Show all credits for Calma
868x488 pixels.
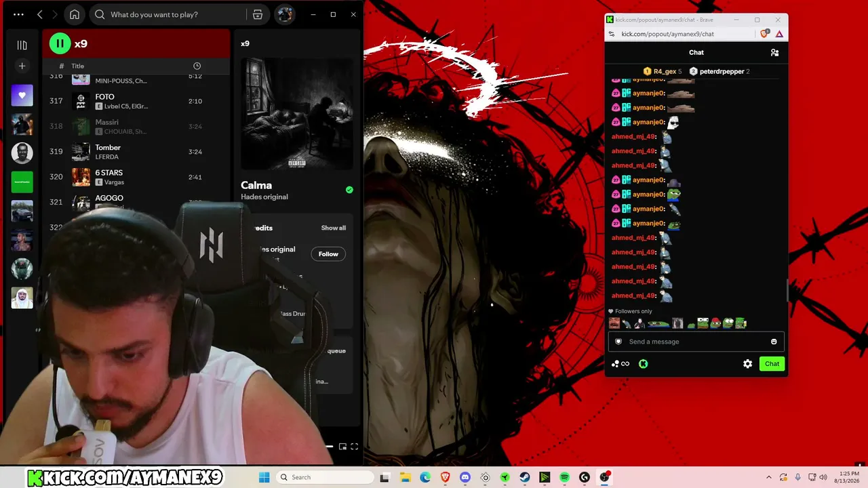tap(334, 228)
